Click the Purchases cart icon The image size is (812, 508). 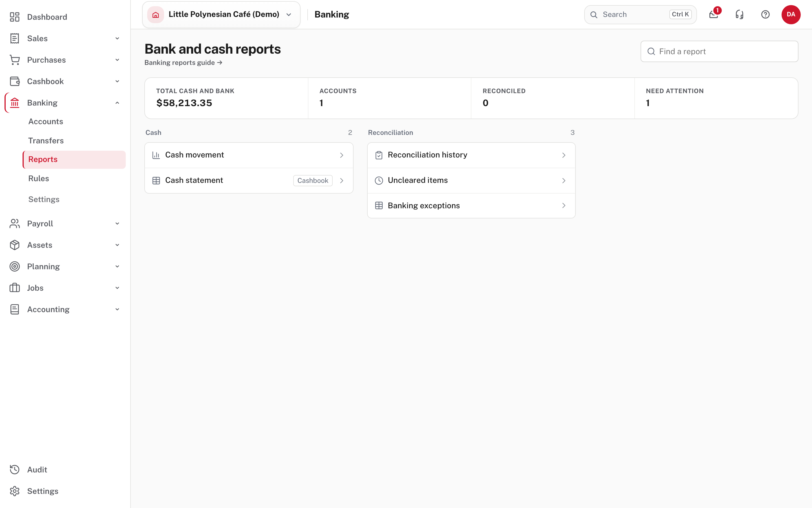pyautogui.click(x=14, y=60)
